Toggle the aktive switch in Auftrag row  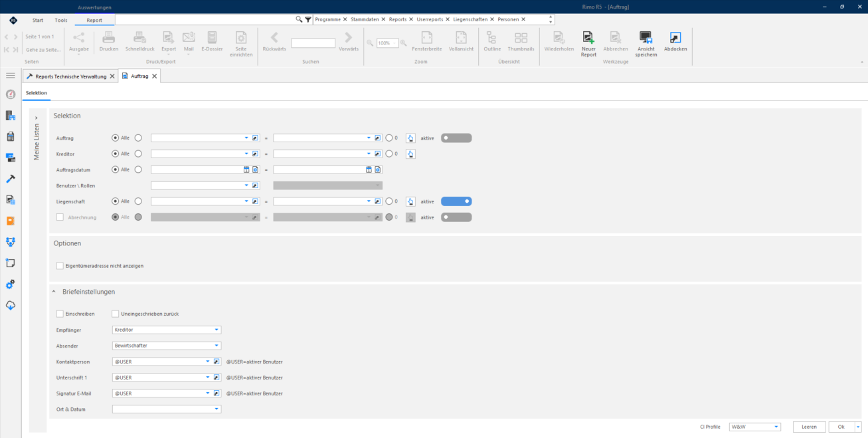456,138
